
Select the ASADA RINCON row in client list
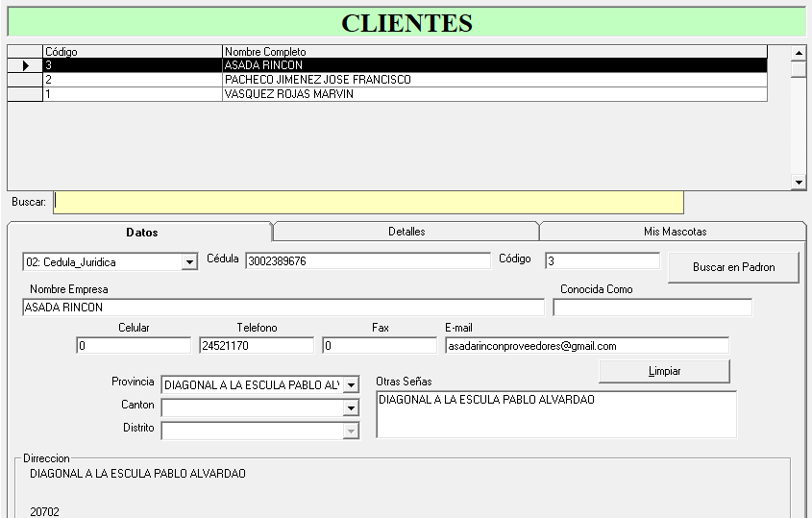(404, 65)
